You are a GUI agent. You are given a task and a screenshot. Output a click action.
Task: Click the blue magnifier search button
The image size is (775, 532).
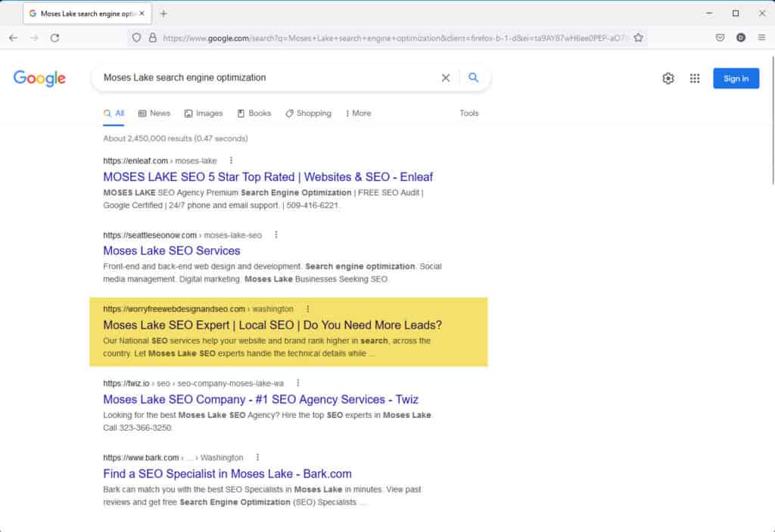click(473, 78)
